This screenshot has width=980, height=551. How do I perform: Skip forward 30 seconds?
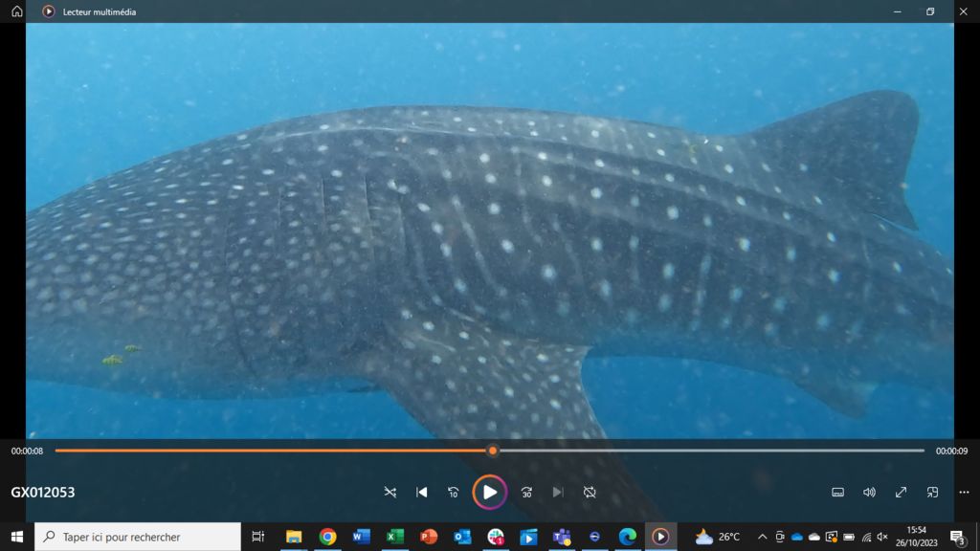pos(526,492)
